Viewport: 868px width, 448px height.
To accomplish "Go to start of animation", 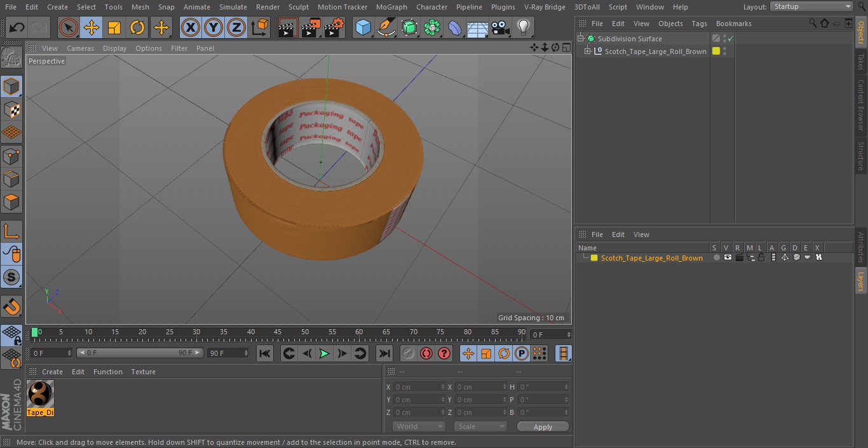I will 265,353.
